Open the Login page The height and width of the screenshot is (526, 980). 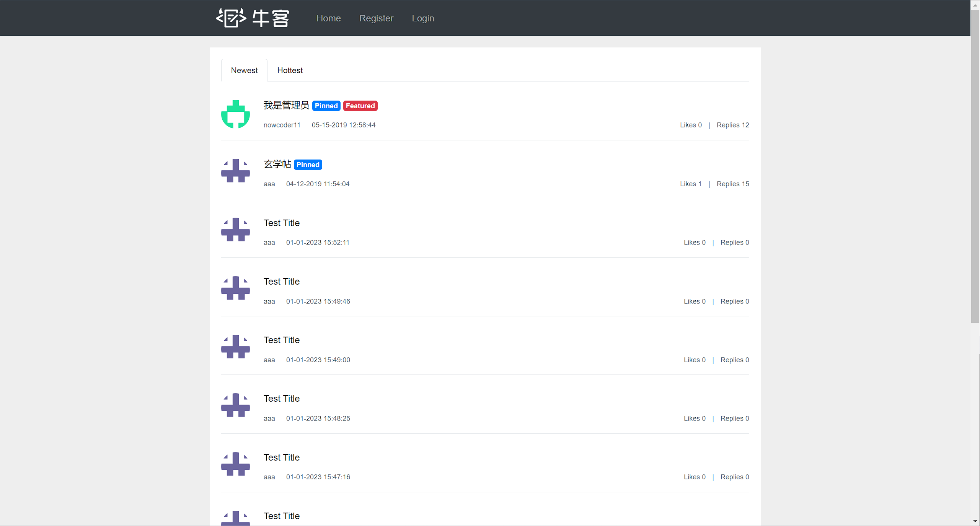pos(422,18)
